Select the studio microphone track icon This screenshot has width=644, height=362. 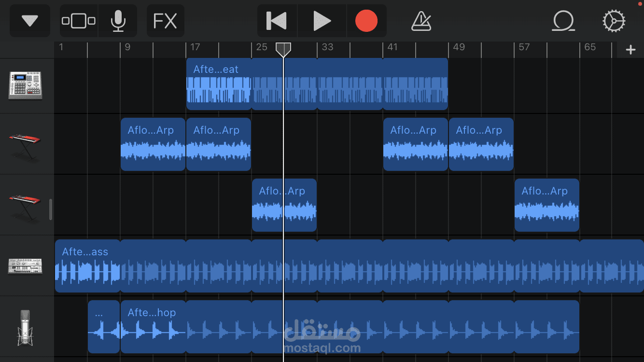(25, 328)
